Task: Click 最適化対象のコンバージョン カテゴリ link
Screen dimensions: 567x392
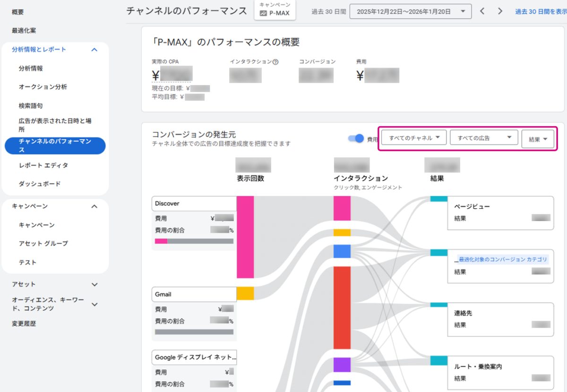Action: point(503,259)
